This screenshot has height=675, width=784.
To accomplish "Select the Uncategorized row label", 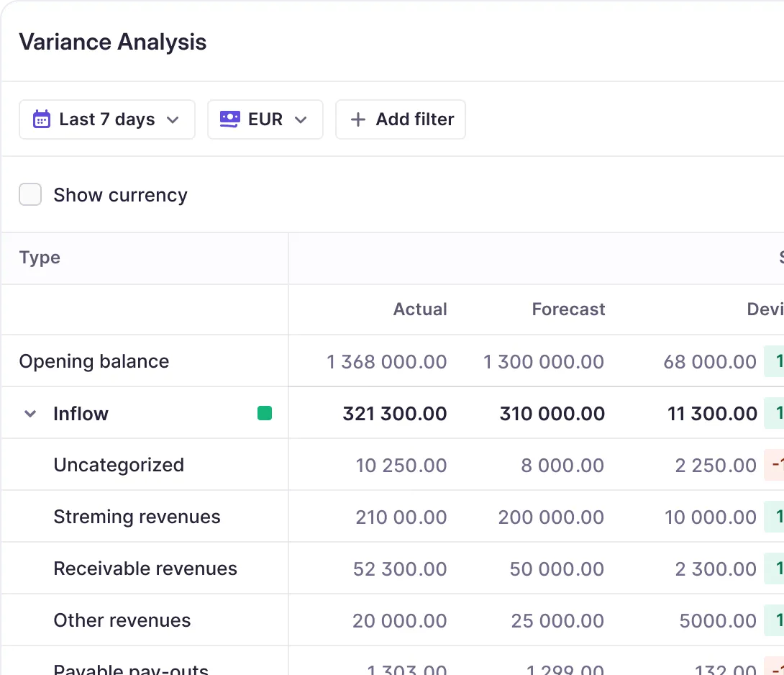I will pos(119,465).
